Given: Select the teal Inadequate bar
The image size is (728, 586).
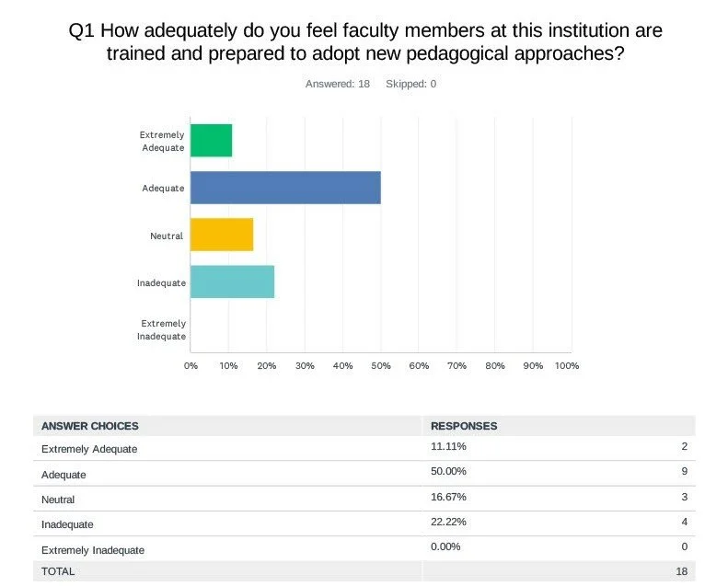Looking at the screenshot, I should (x=232, y=282).
